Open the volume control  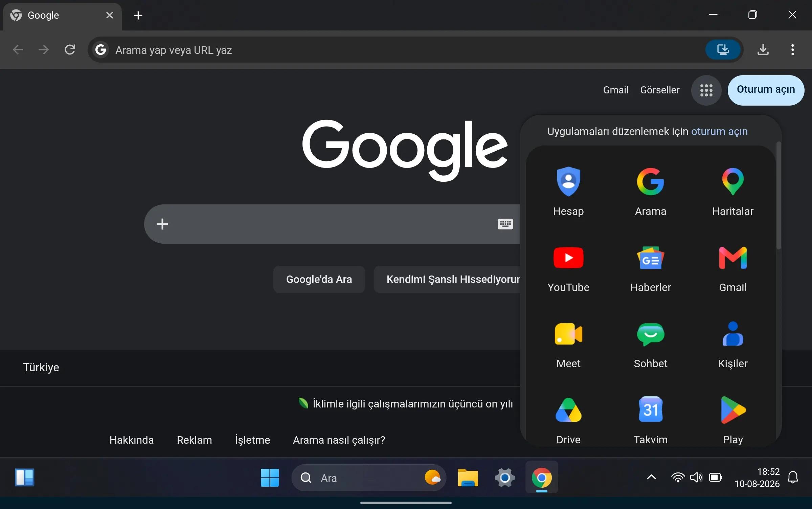(696, 478)
